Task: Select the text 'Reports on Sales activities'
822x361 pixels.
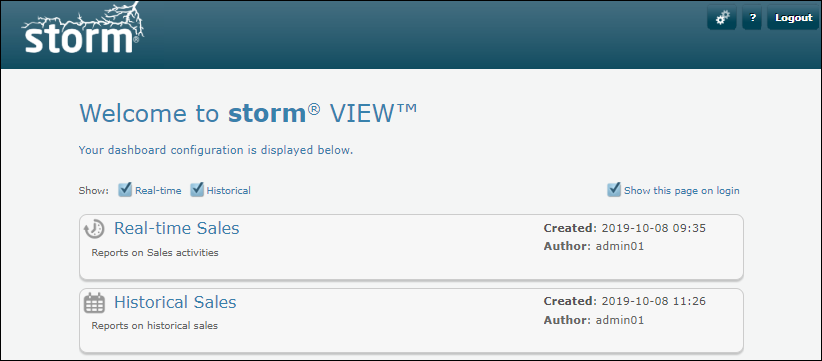Action: point(155,253)
